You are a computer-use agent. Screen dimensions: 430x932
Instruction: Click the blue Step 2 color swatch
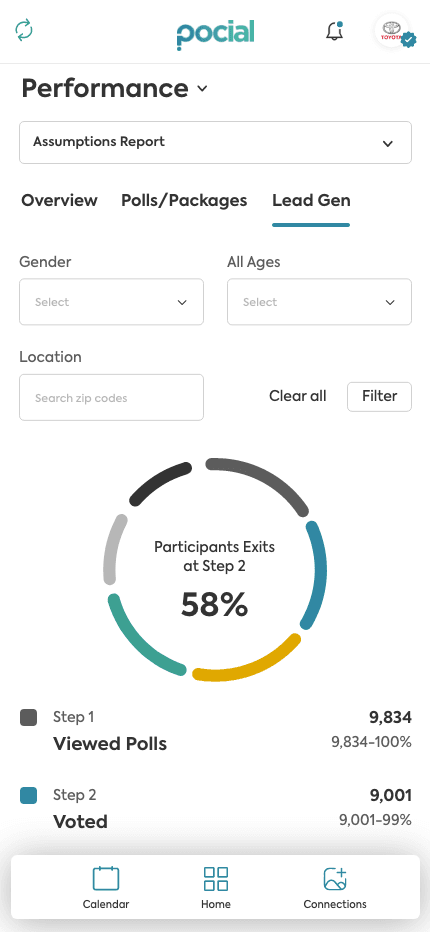point(29,795)
